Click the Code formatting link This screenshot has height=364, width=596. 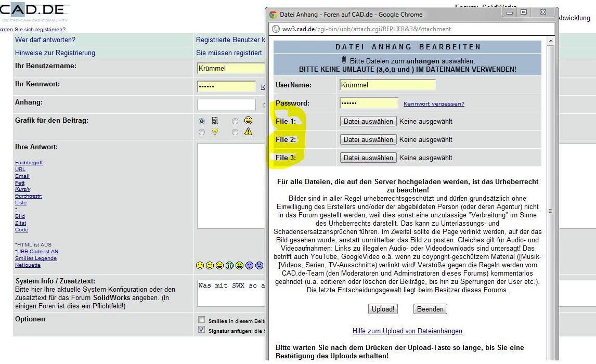[x=22, y=230]
